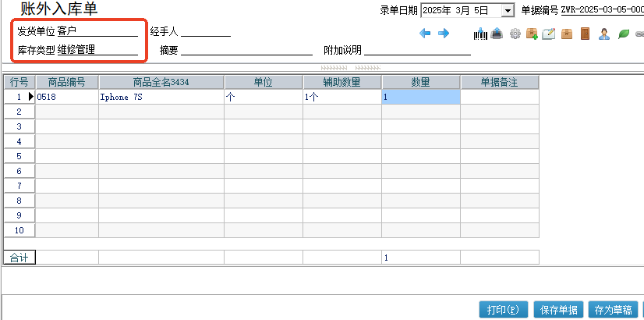Image resolution: width=644 pixels, height=320 pixels.
Task: Open the gear settings icon
Action: point(515,34)
